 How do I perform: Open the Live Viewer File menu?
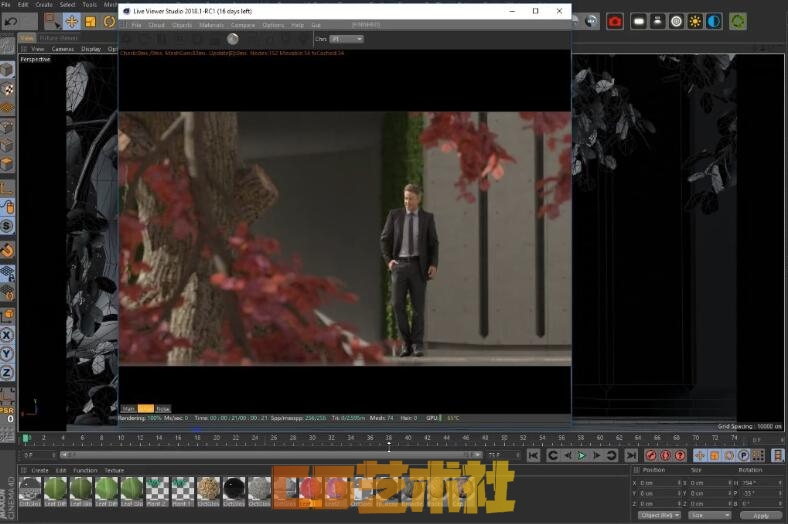(x=136, y=25)
